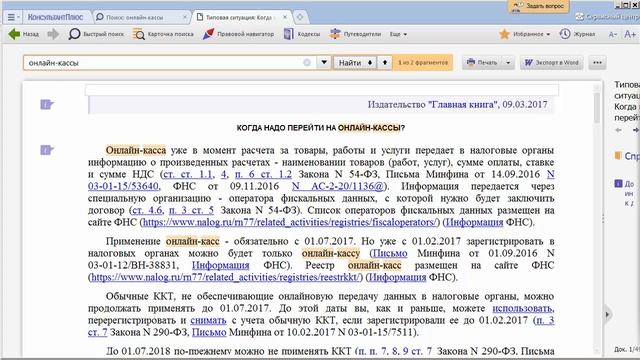
Task: Expand the Печать options dropdown arrow
Action: [x=508, y=62]
